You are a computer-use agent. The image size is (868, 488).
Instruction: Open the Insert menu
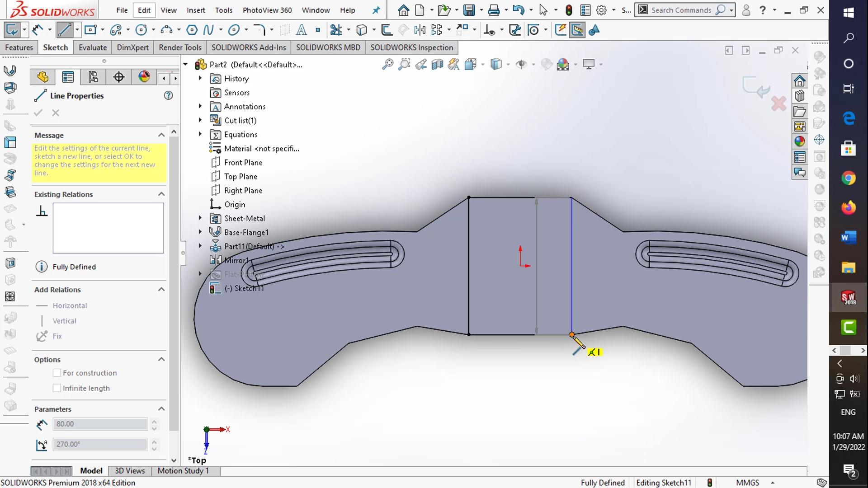[195, 10]
